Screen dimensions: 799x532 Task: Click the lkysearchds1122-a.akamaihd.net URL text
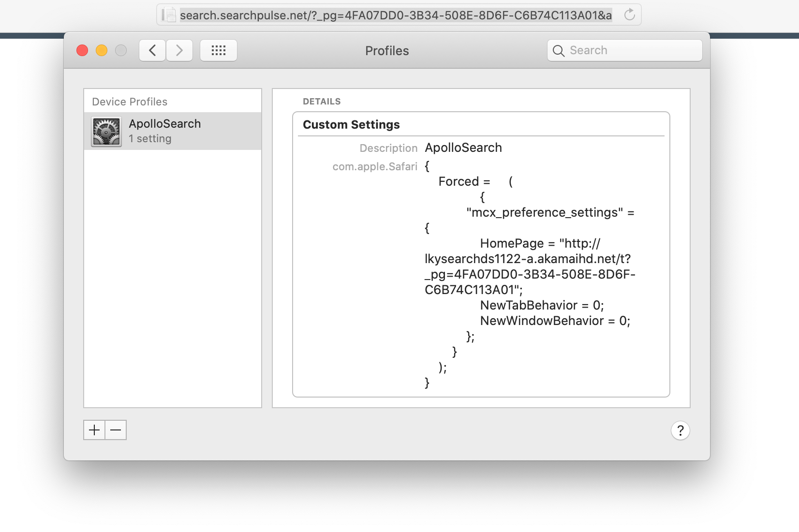coord(528,259)
